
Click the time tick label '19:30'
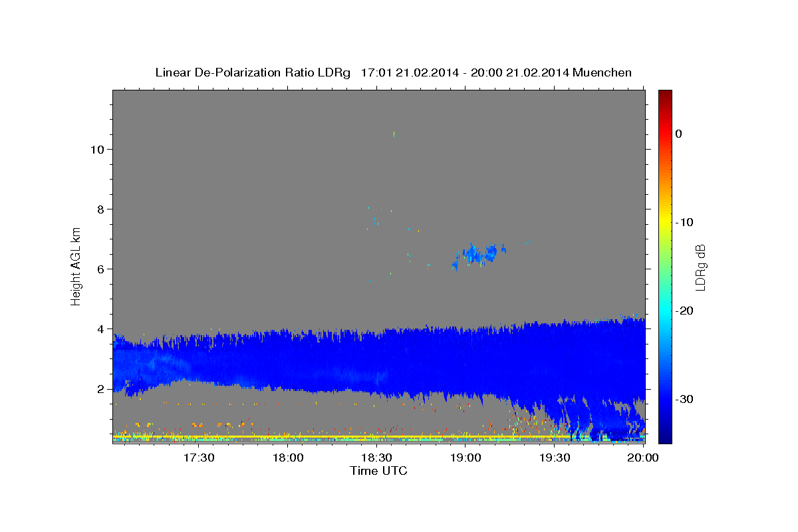[x=555, y=458]
